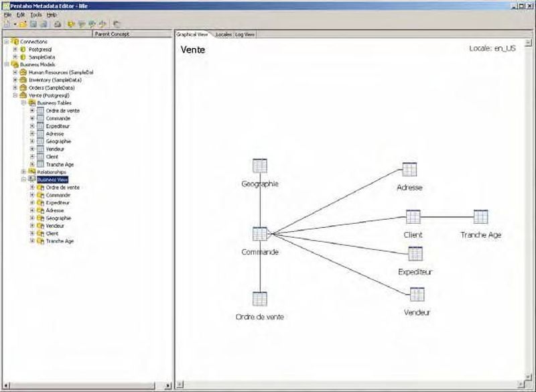The width and height of the screenshot is (536, 392).
Task: Select the Tranche Age table node
Action: (x=480, y=217)
